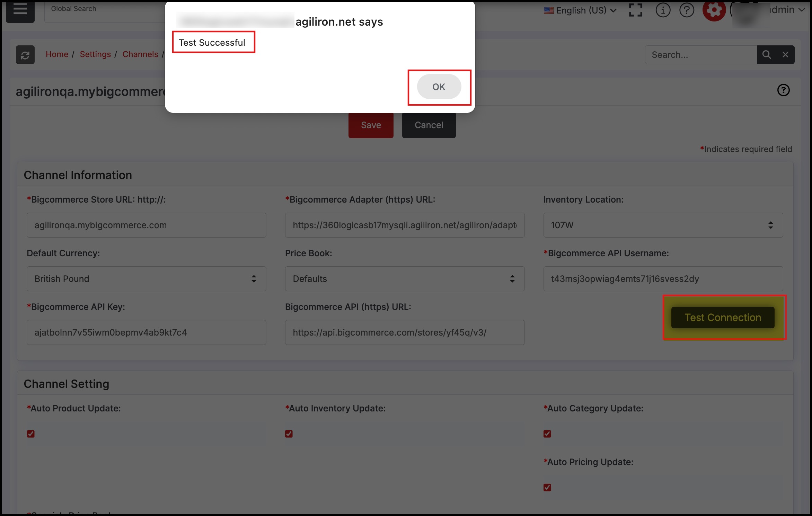This screenshot has height=516, width=812.
Task: Click Bigcommerce API Username field
Action: click(x=663, y=279)
